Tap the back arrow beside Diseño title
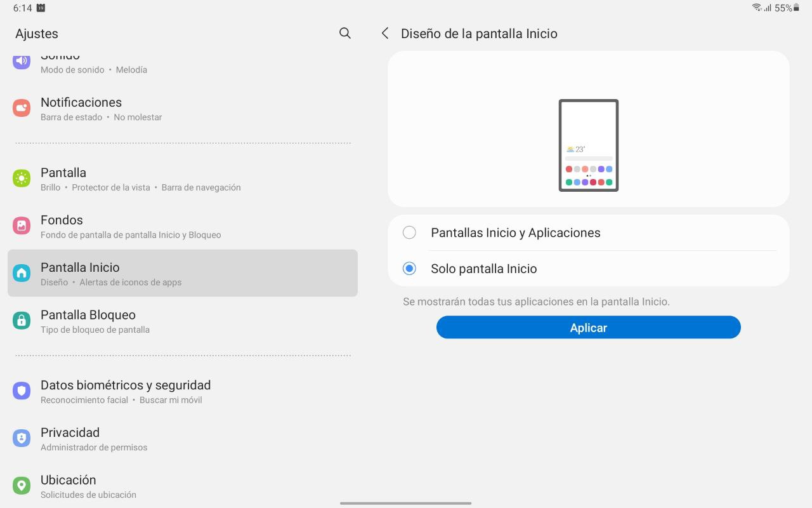Viewport: 812px width, 508px height. click(x=385, y=33)
